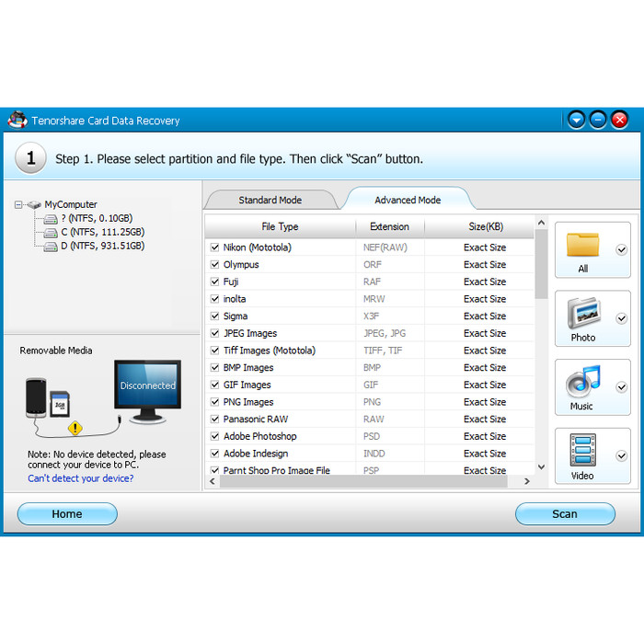Screen dimensions: 644x644
Task: Open the Can't detect your device link
Action: tap(81, 478)
